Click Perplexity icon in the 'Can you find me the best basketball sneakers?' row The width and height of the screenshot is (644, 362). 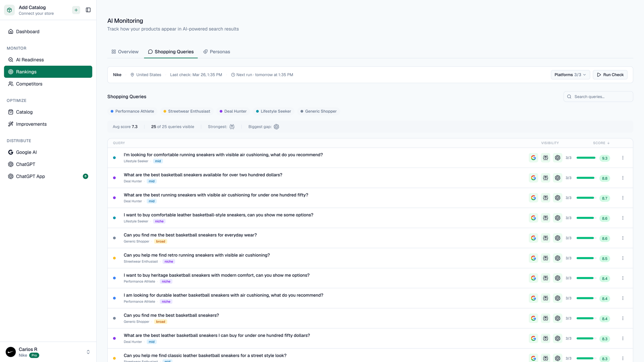(x=545, y=318)
